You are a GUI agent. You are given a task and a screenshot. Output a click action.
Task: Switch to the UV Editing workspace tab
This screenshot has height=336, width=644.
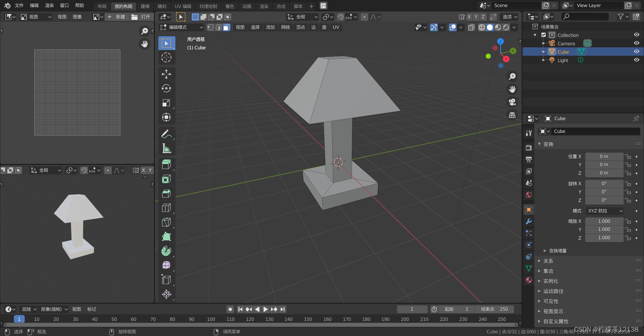coord(183,6)
